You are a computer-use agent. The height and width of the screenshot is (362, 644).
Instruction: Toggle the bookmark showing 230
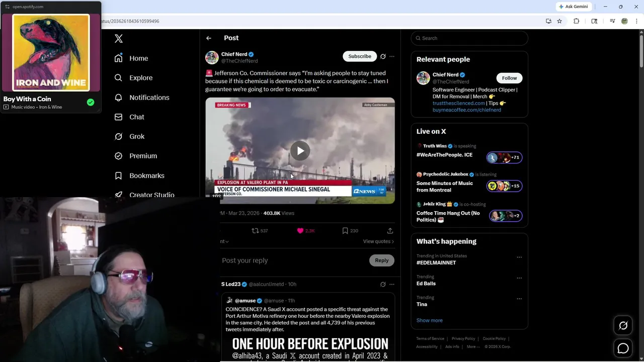pyautogui.click(x=350, y=231)
